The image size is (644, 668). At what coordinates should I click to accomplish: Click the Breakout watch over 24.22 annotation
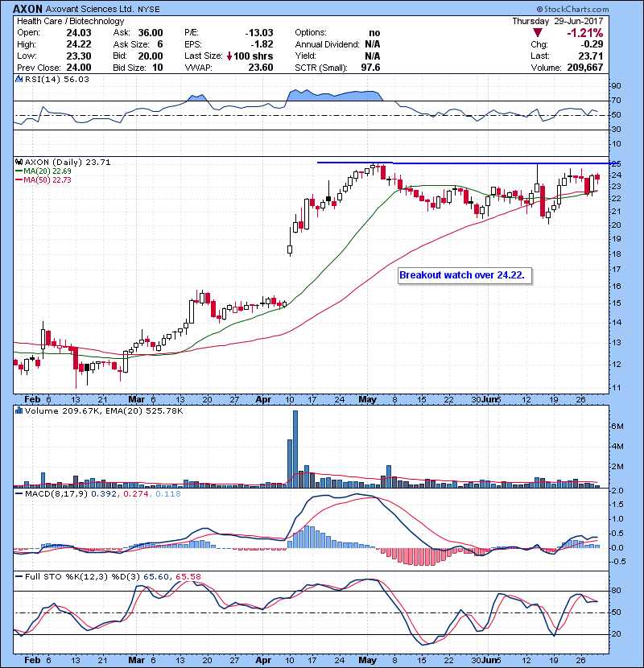[464, 275]
